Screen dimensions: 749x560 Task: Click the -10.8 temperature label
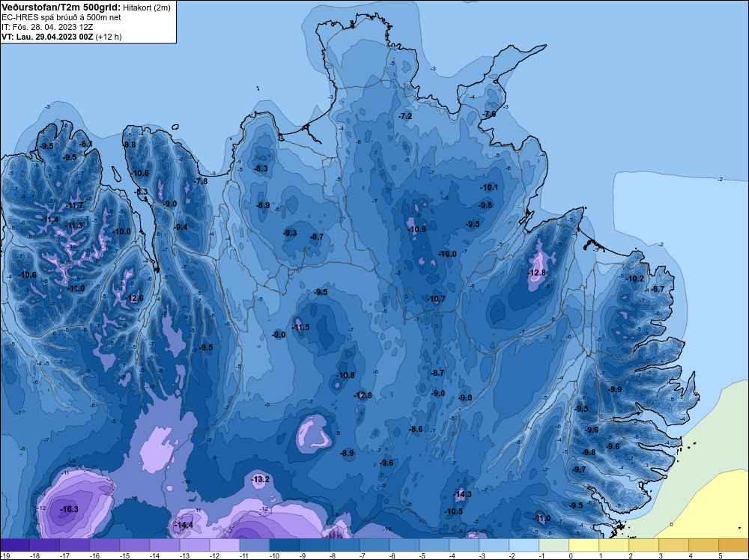(346, 375)
